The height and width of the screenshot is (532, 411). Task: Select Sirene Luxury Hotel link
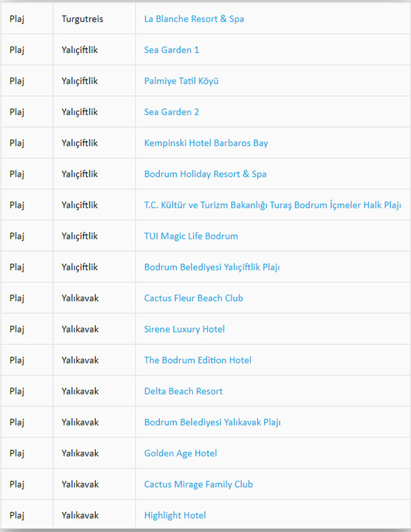[184, 329]
